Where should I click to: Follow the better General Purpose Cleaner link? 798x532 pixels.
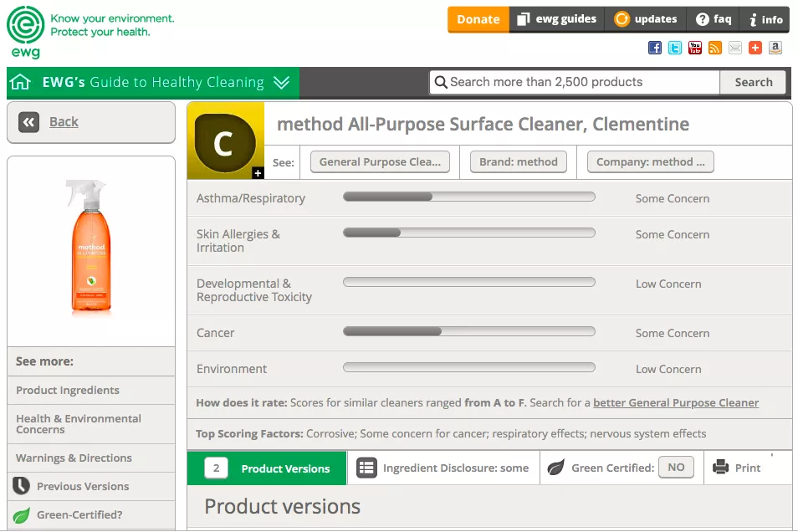point(676,402)
